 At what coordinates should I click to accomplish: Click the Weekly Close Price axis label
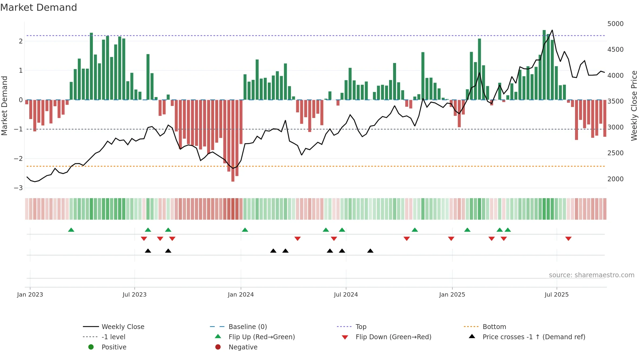(x=634, y=106)
